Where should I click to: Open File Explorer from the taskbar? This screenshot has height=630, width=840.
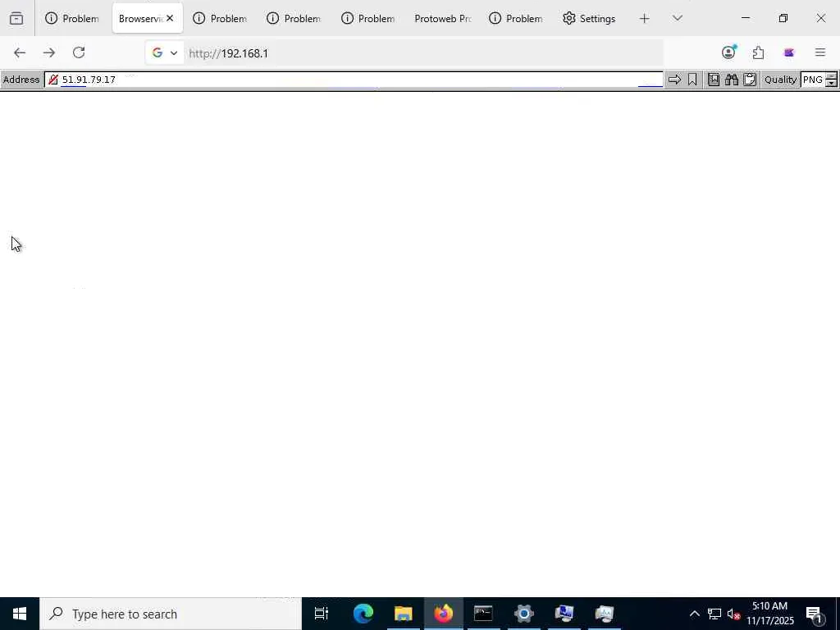click(404, 614)
